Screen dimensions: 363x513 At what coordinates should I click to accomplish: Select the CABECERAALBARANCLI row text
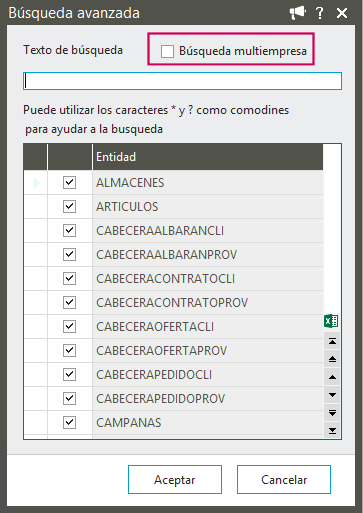pyautogui.click(x=160, y=231)
